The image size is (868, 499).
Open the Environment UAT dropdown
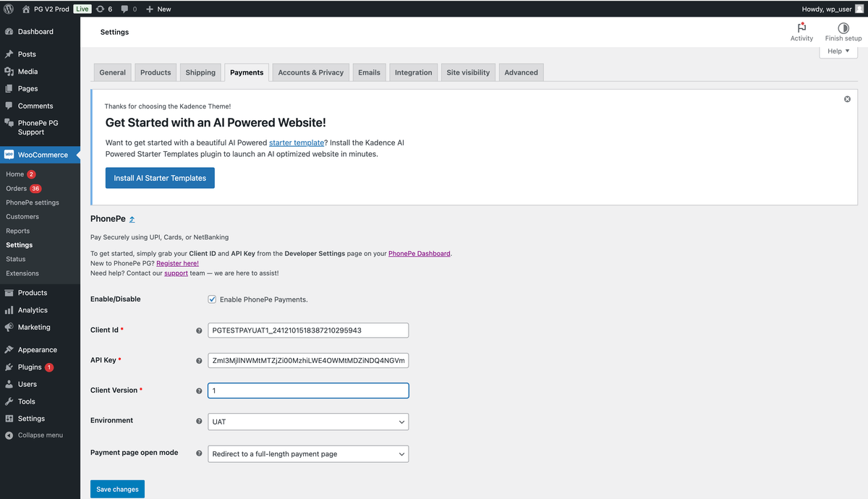308,422
